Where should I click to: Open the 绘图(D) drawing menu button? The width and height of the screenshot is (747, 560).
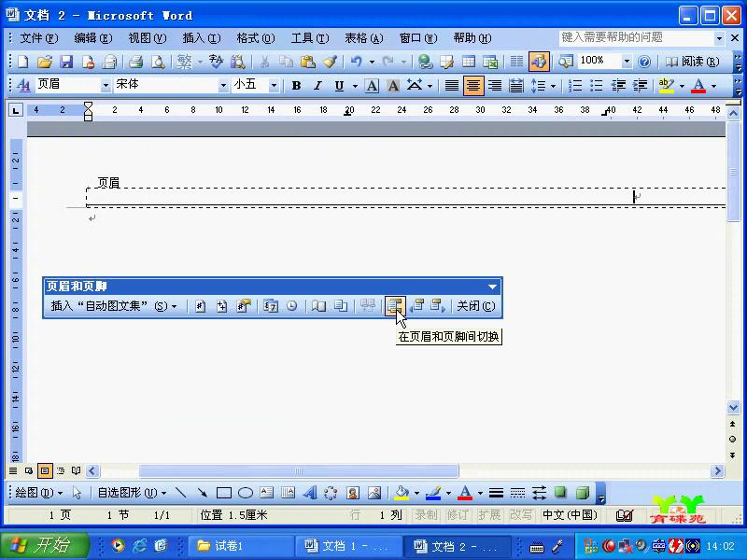pyautogui.click(x=39, y=493)
